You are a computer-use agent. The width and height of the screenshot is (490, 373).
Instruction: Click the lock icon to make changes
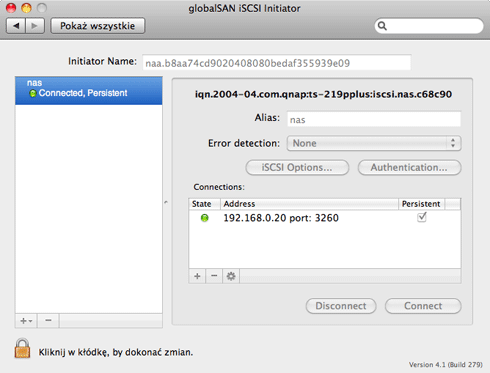(x=22, y=349)
